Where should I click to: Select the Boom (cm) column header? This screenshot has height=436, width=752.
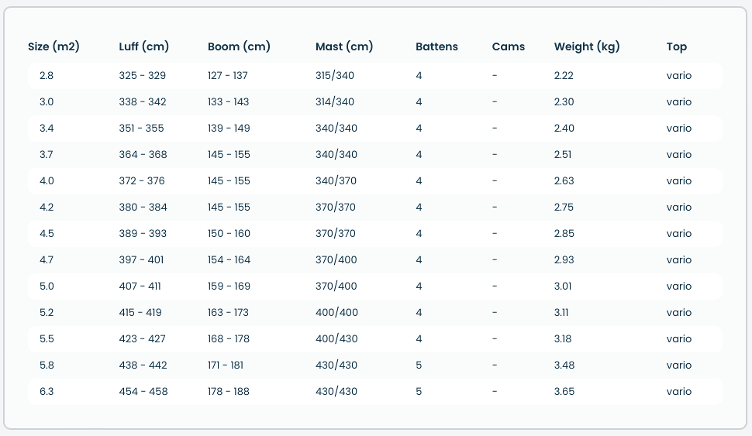click(x=239, y=47)
